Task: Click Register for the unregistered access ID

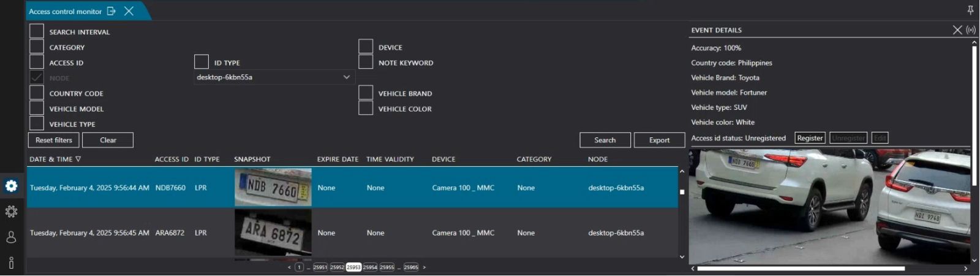Action: pyautogui.click(x=809, y=138)
